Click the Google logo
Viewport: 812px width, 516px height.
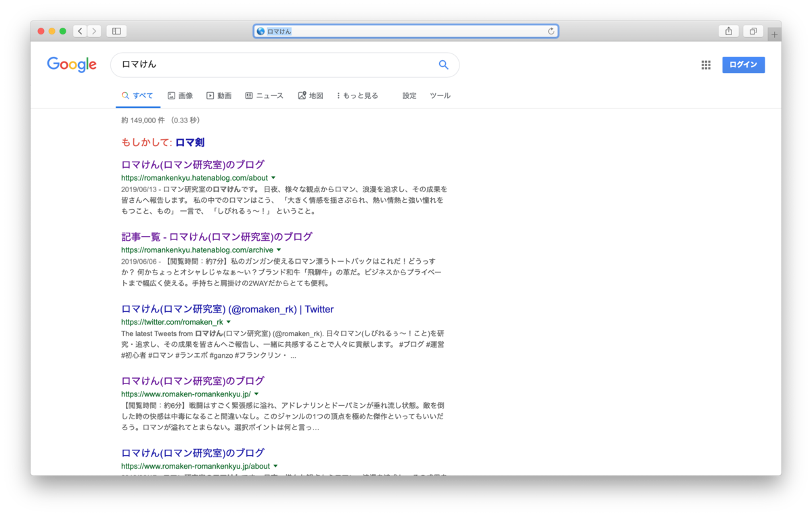72,65
